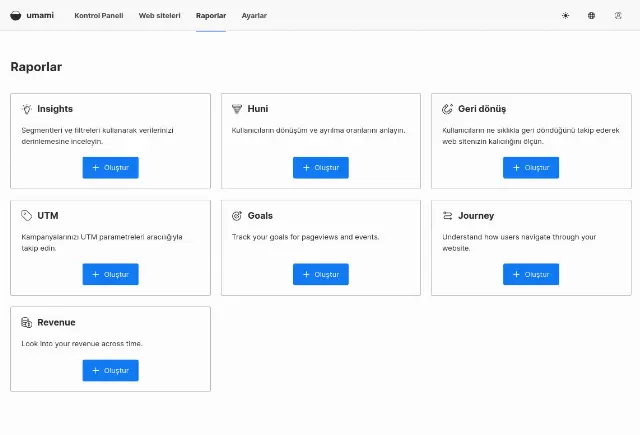Toggle the light/dark theme sun icon
Screen dimensions: 640x435
[x=565, y=16]
